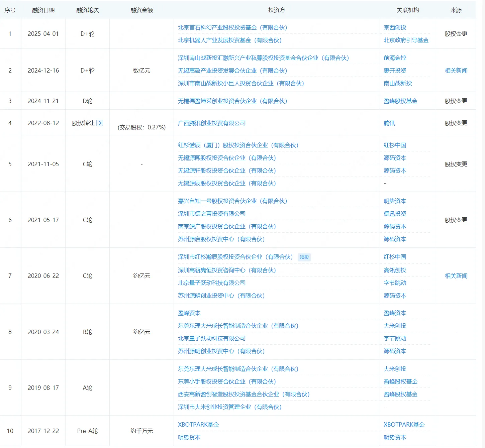Open the 南山战新投 institution link
This screenshot has height=448, width=485.
coord(398,83)
